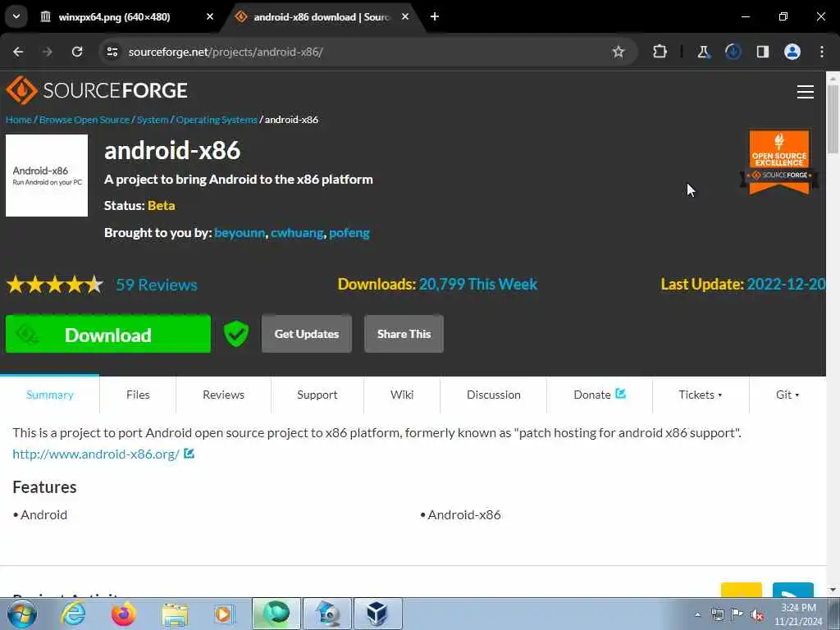Open cwhuang's profile link
Image resolution: width=840 pixels, height=630 pixels.
tap(297, 233)
